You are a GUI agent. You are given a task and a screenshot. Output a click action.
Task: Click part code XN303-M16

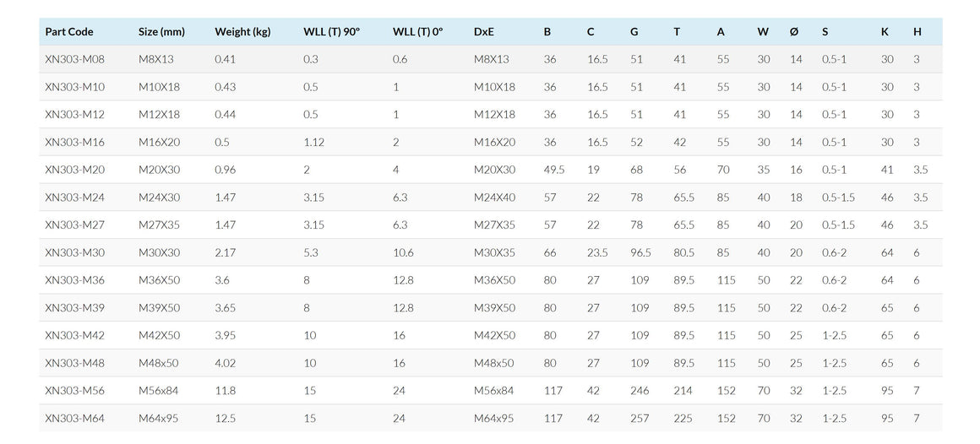[74, 142]
